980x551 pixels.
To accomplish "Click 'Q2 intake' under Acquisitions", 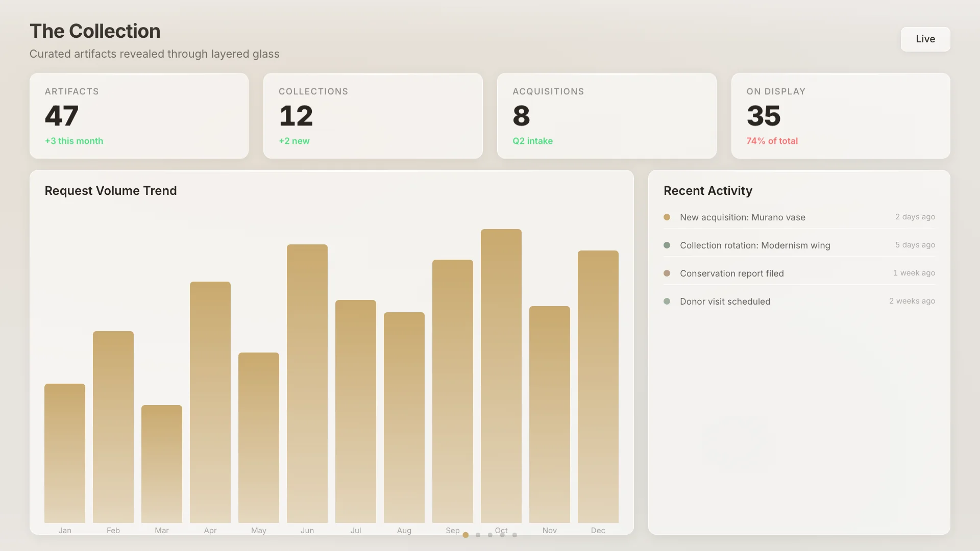I will pyautogui.click(x=532, y=141).
